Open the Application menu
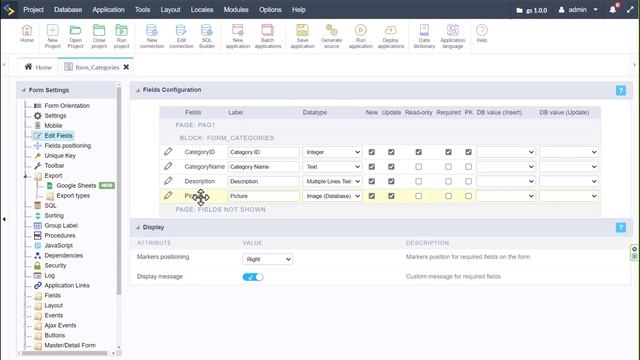Viewport: 640px width, 360px height. tap(108, 9)
